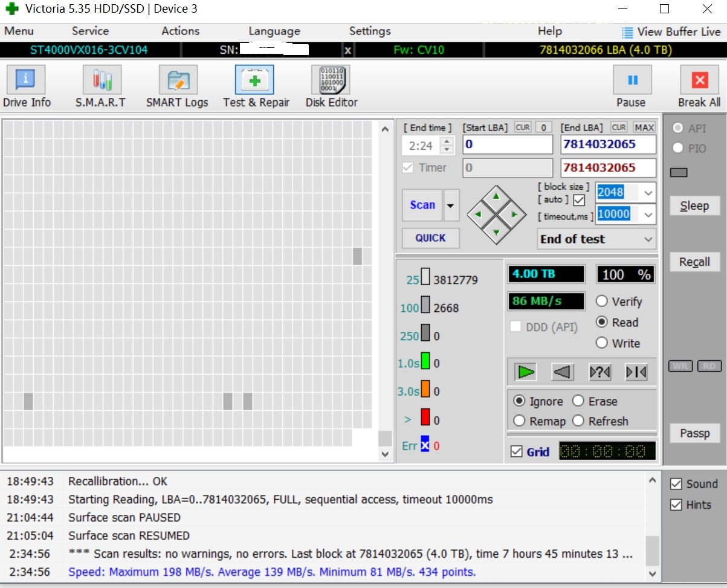Click the random seek test button
The height and width of the screenshot is (588, 727).
click(x=599, y=372)
